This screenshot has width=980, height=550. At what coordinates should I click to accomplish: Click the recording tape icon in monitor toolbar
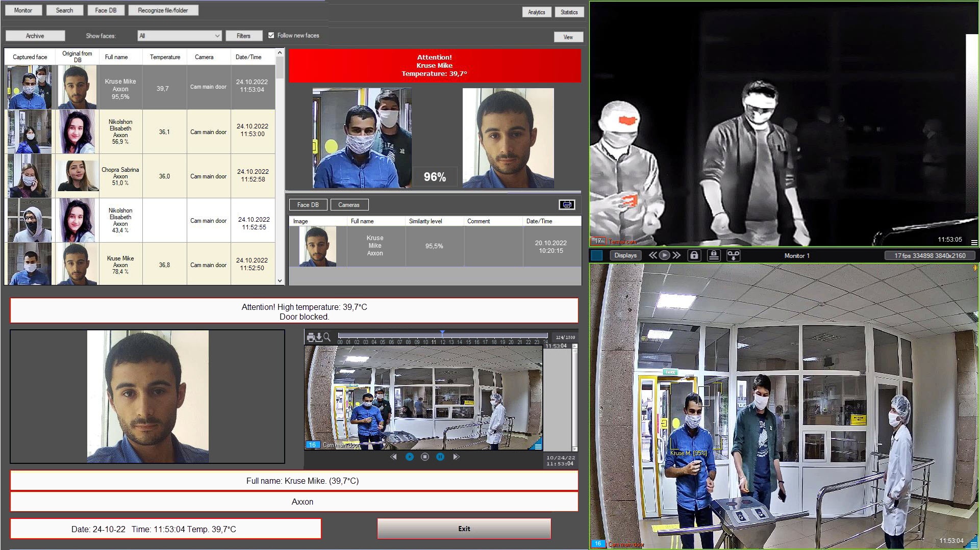click(x=733, y=255)
